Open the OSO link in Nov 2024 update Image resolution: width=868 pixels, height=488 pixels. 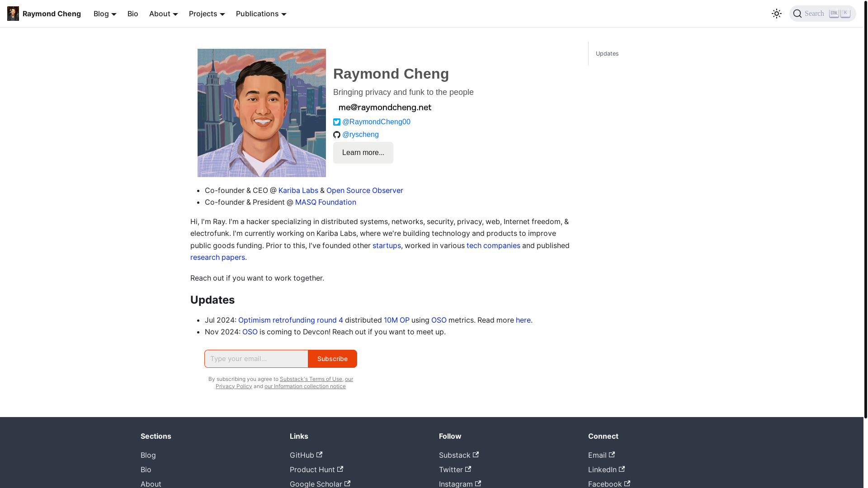250,332
